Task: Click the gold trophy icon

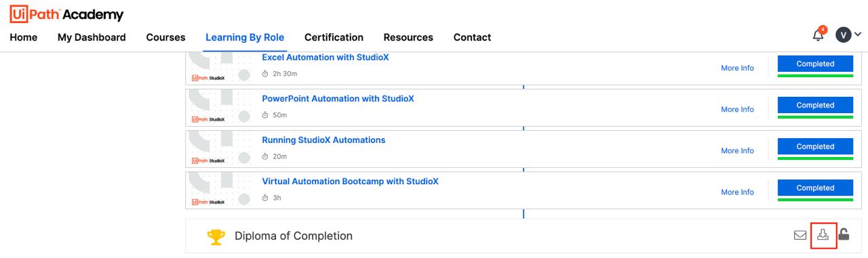Action: 216,236
